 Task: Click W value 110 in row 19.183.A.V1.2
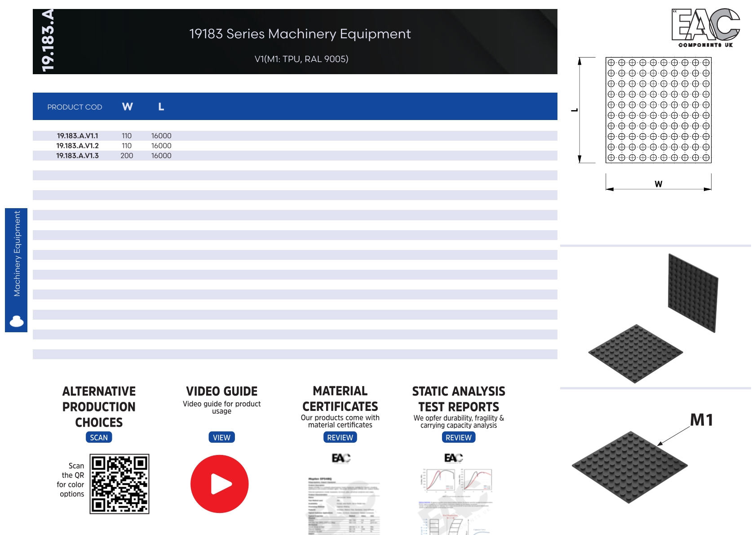pyautogui.click(x=127, y=146)
